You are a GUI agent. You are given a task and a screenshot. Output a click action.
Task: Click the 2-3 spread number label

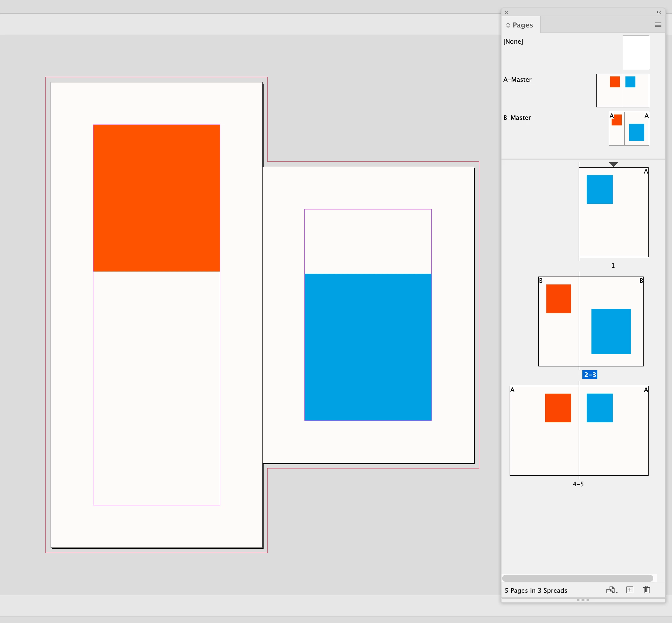pos(590,375)
